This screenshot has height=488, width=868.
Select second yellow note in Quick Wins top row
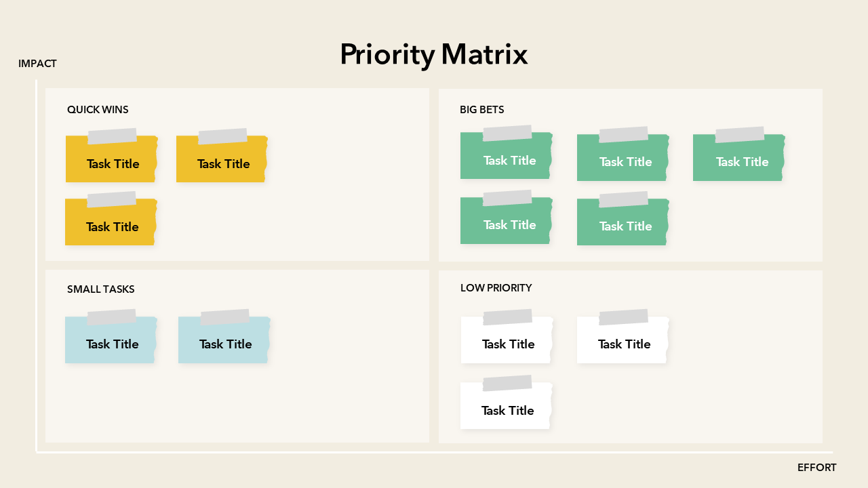click(222, 163)
